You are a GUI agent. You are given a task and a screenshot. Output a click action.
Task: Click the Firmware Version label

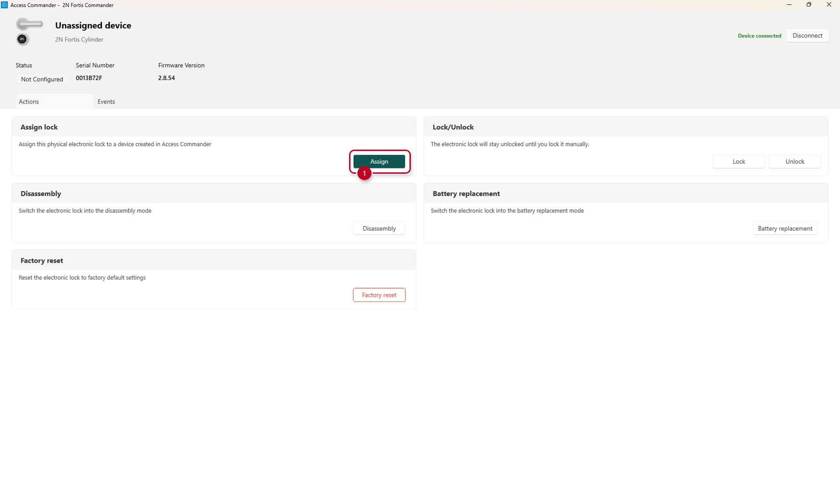click(x=181, y=65)
